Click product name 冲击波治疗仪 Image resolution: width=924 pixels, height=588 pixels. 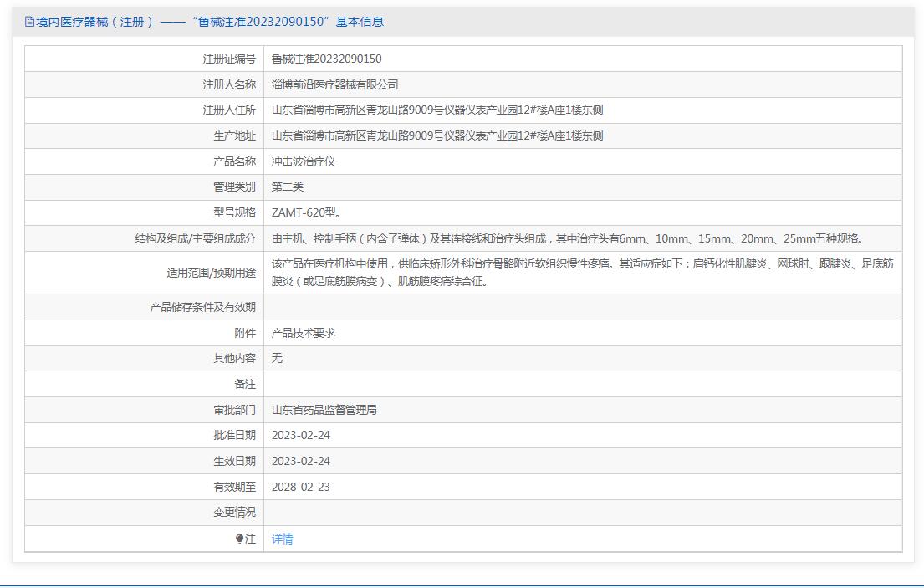pos(303,161)
